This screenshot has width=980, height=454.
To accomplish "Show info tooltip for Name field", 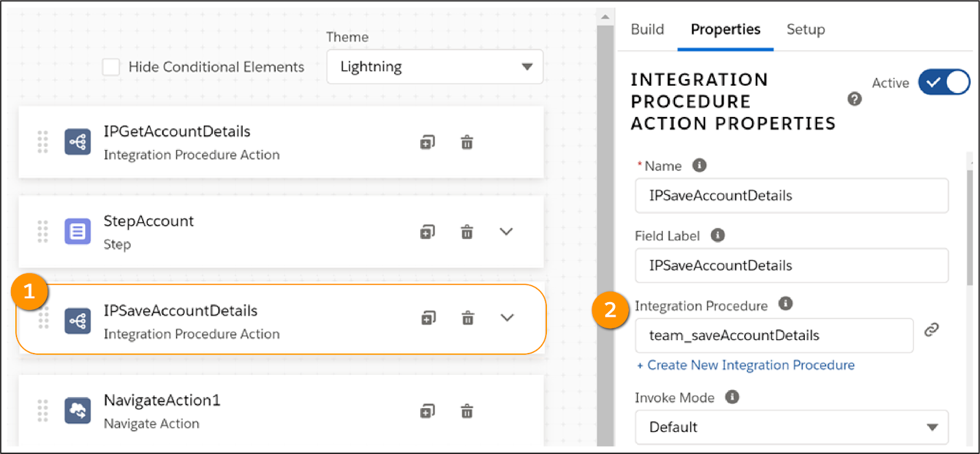I will point(699,165).
